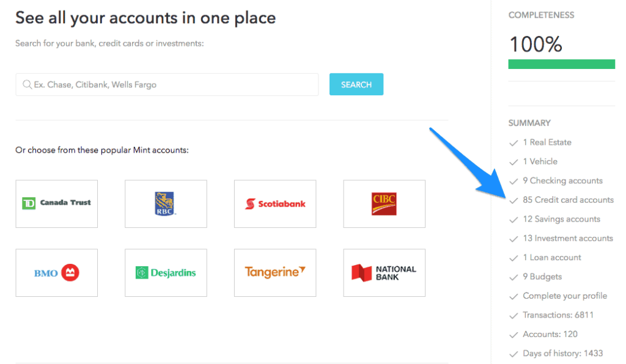This screenshot has width=626, height=364.
Task: Click checkmark beside 9 Checking accounts
Action: click(513, 181)
